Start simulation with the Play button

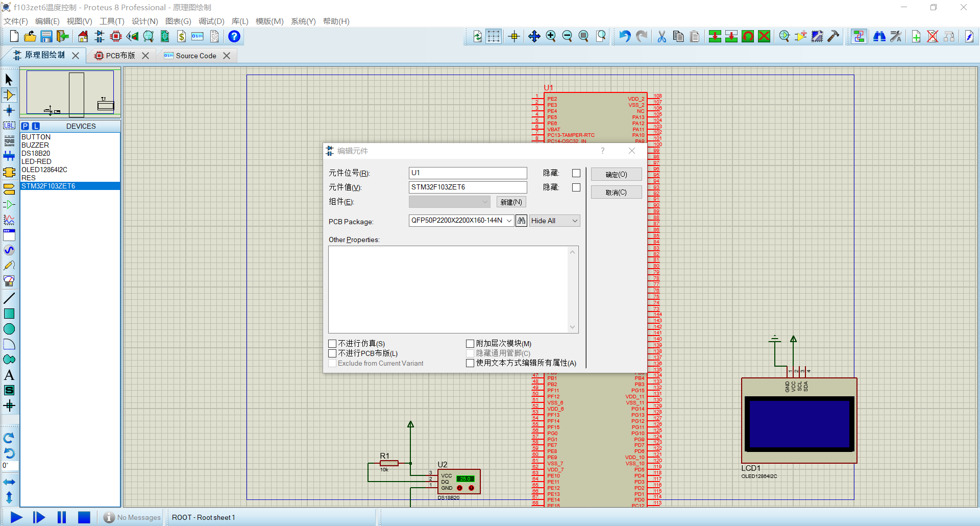(x=16, y=517)
